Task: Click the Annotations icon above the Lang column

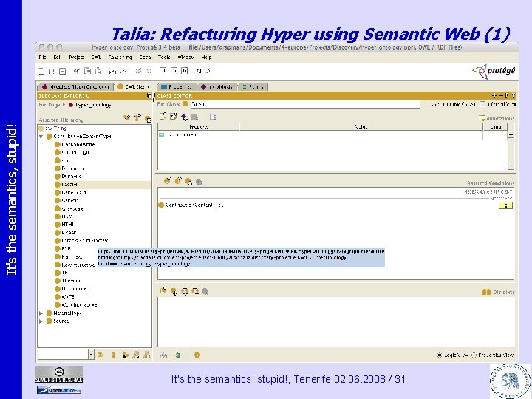Action: 482,118
